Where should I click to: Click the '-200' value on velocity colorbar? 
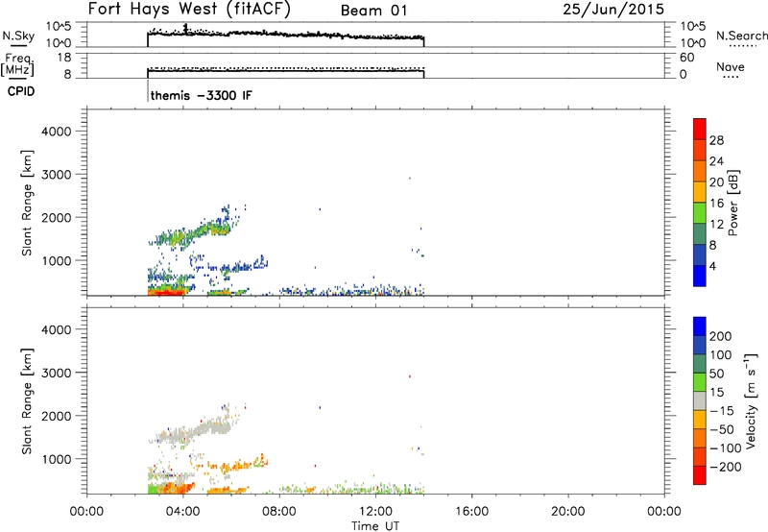tap(728, 467)
